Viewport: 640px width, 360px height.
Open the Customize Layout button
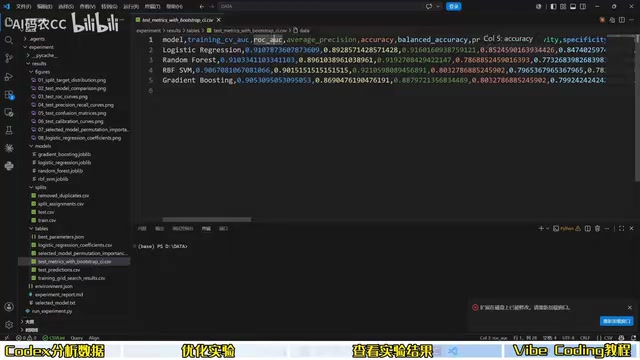[x=563, y=7]
